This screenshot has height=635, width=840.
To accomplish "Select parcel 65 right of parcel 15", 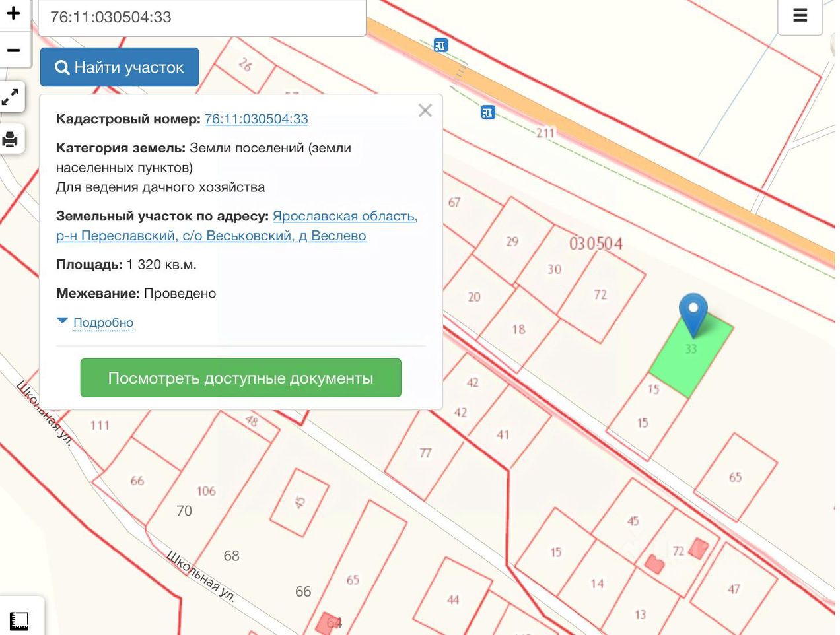I will click(x=735, y=477).
